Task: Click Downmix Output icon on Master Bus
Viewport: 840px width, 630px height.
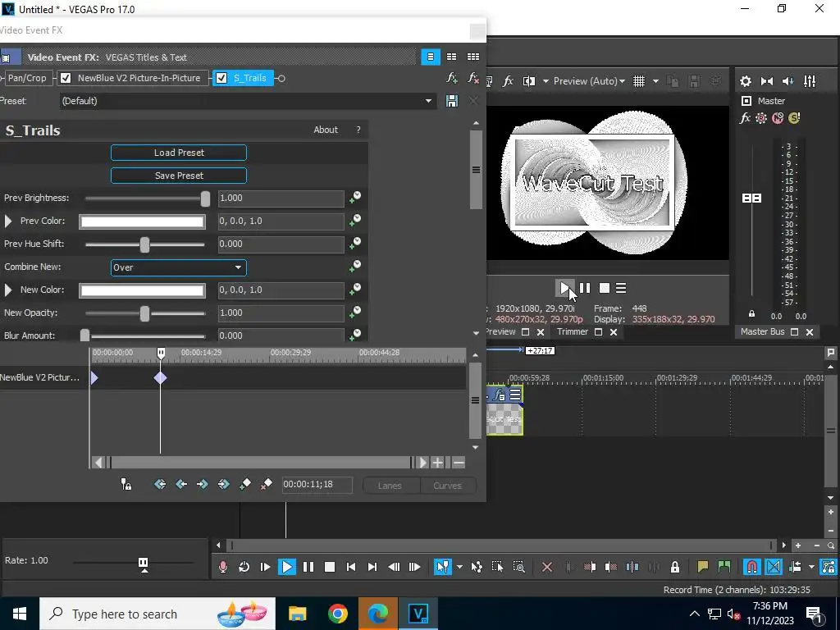Action: 767,81
